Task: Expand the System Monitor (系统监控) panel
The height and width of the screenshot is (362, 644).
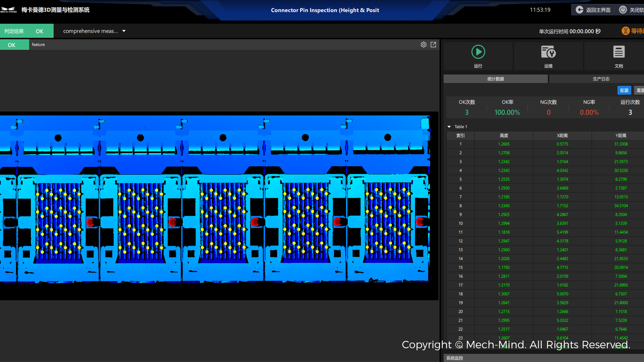Action: [x=454, y=358]
